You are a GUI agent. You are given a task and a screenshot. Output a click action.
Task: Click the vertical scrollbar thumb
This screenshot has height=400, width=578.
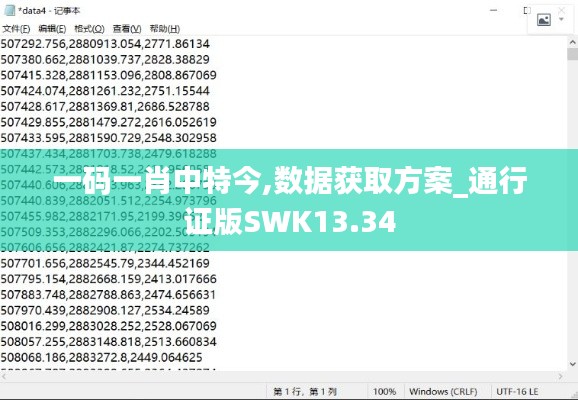[x=572, y=54]
